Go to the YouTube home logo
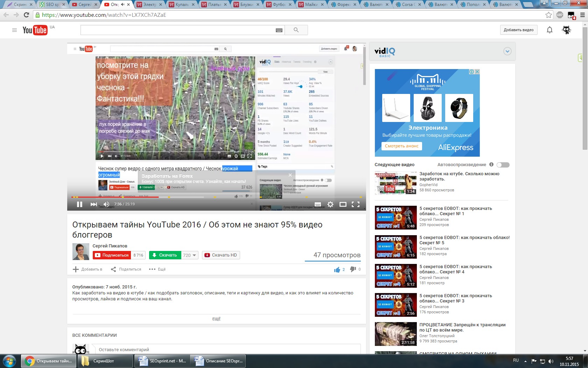Screen dimensions: 588x368 [35, 30]
